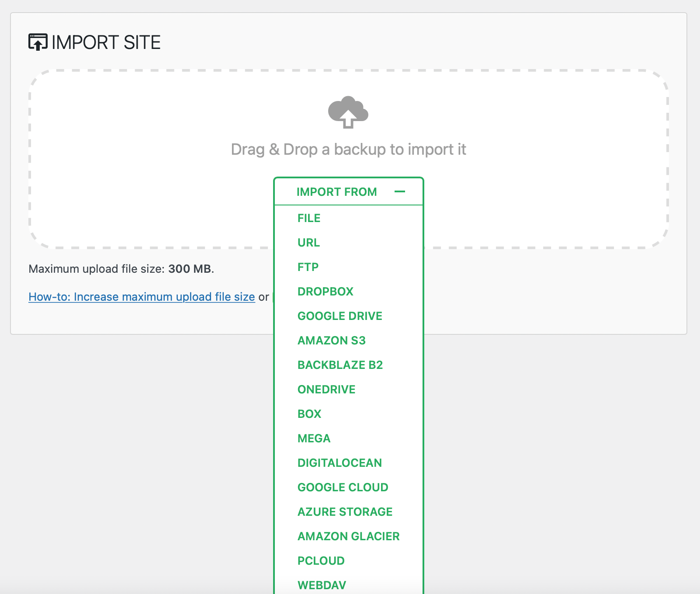Select FTP from the import list
Screen dimensions: 700x594
click(308, 267)
